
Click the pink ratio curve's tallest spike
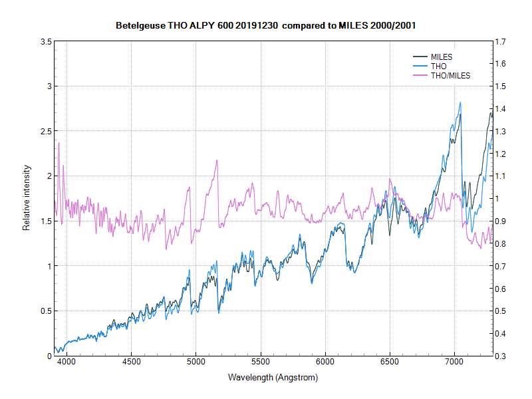pos(59,143)
